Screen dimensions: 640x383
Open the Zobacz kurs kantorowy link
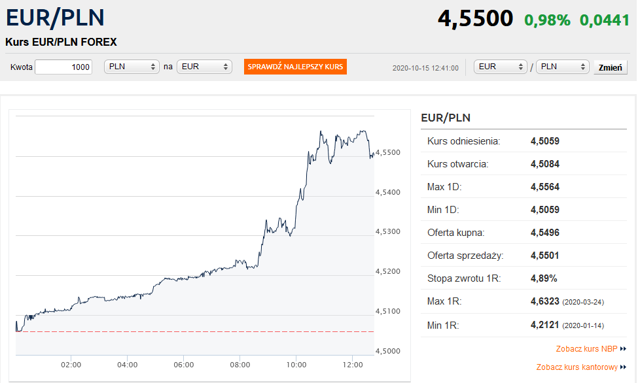[576, 367]
